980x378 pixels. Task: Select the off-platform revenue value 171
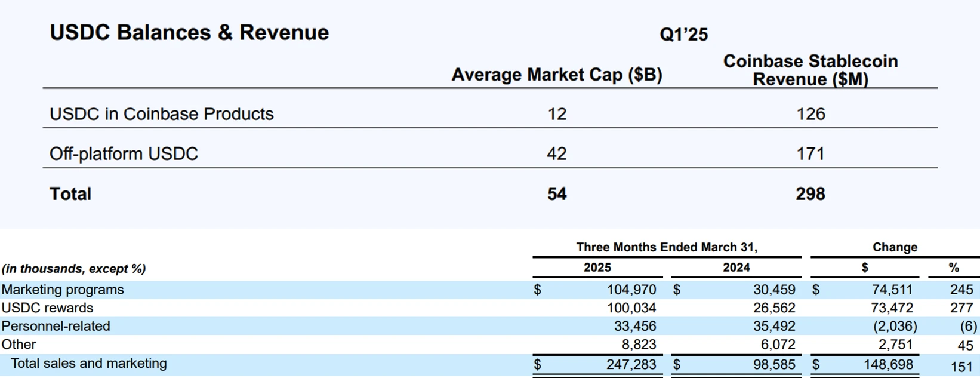(810, 154)
